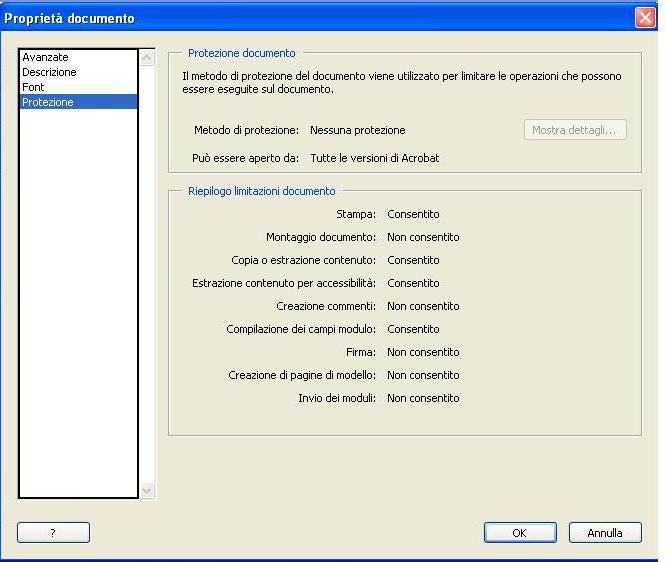Confirm with the OK button

point(520,532)
